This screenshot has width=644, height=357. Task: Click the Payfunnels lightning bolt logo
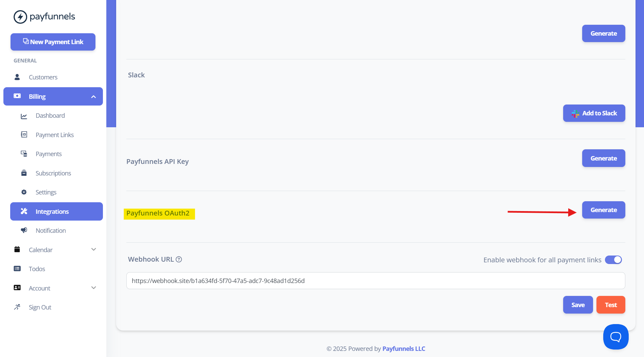point(20,17)
